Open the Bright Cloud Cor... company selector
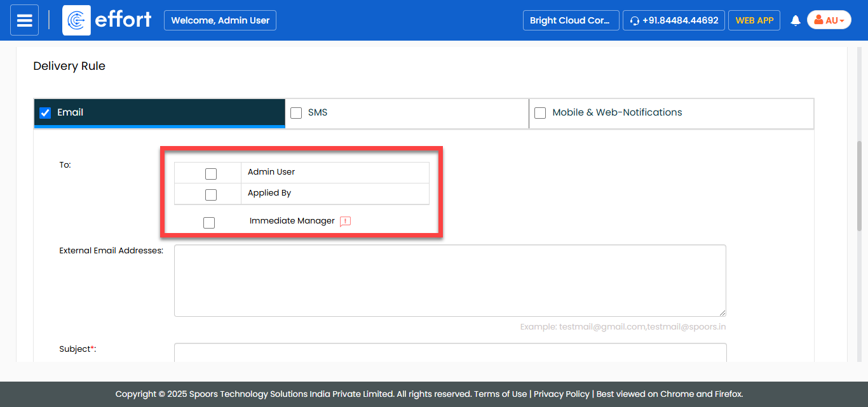 (570, 20)
